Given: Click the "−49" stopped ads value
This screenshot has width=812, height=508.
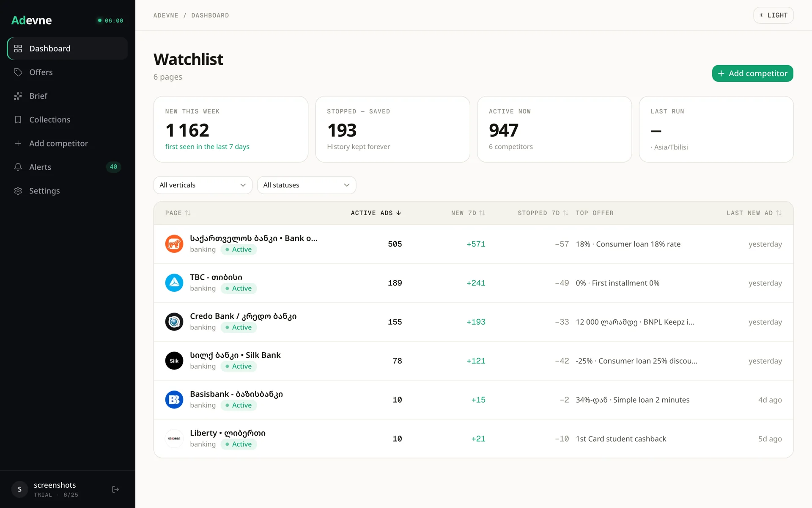Looking at the screenshot, I should 562,283.
